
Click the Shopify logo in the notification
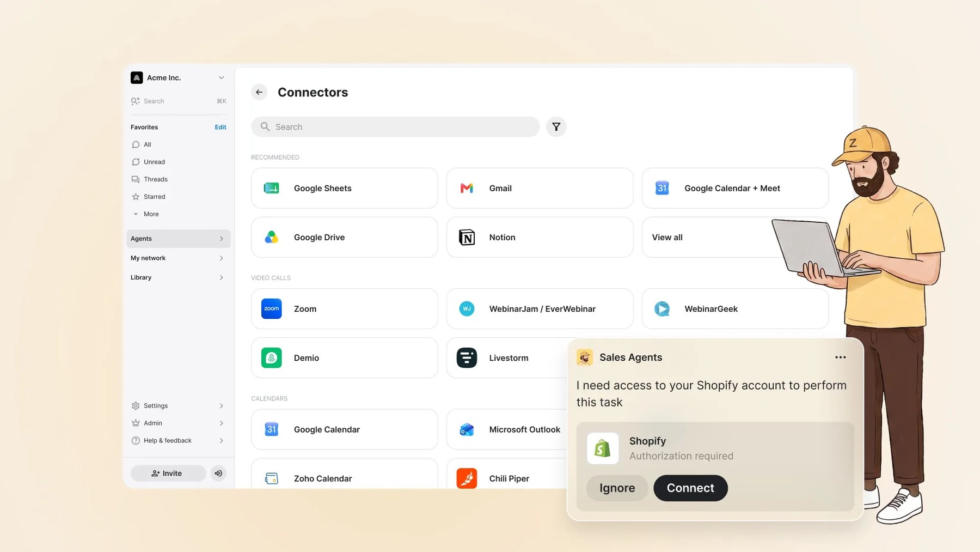tap(603, 448)
